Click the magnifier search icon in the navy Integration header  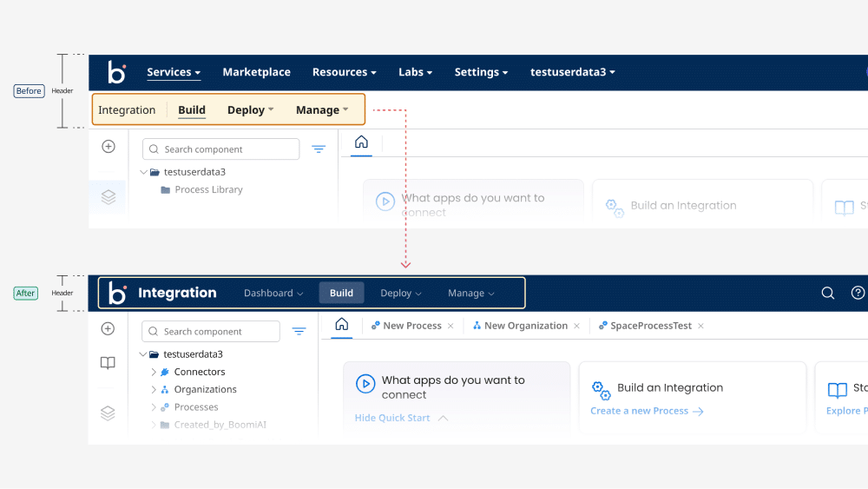tap(827, 294)
